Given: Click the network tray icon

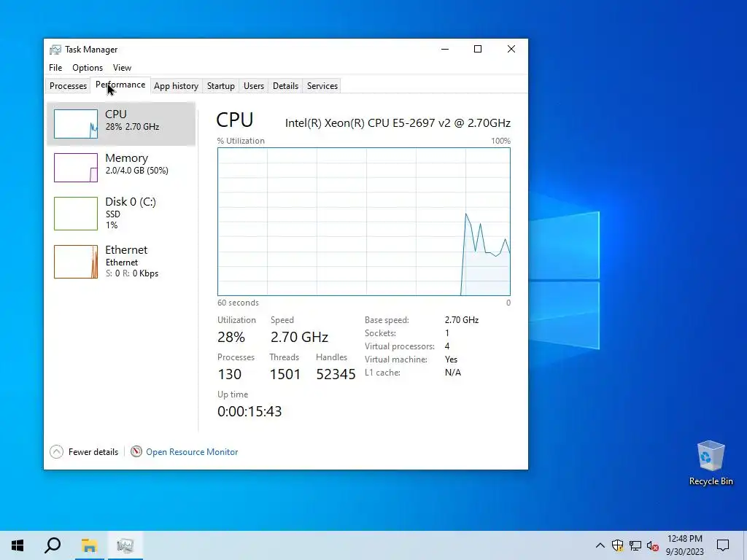Looking at the screenshot, I should point(635,545).
